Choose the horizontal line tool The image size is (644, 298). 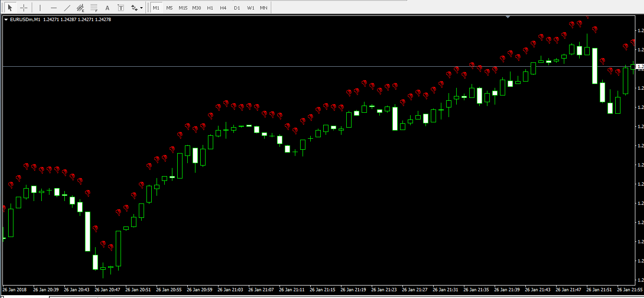53,8
